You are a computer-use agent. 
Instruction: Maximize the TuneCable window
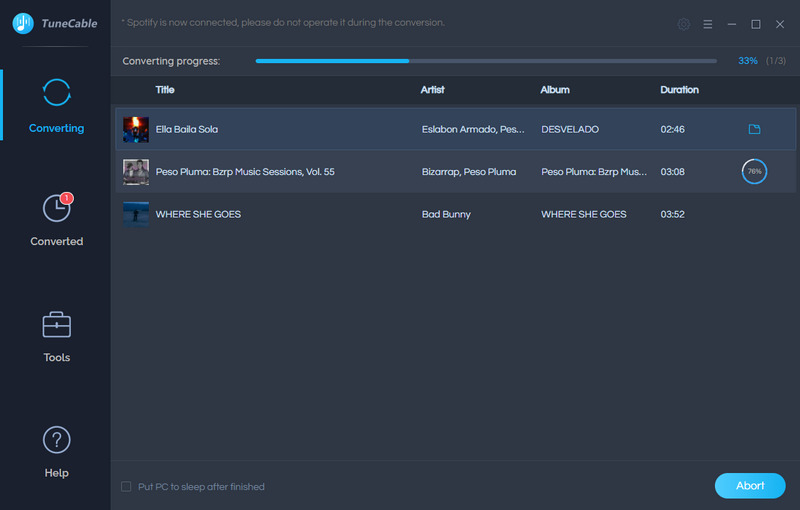[x=756, y=24]
